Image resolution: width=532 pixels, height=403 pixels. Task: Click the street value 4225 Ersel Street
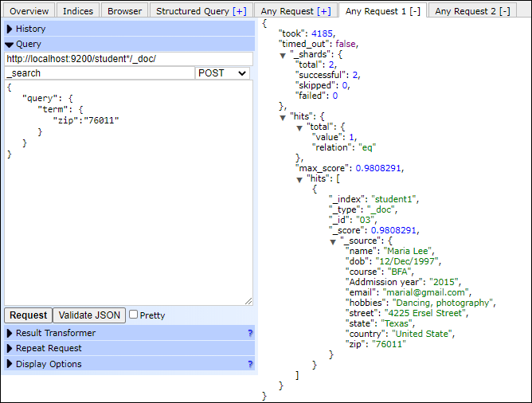coord(425,313)
